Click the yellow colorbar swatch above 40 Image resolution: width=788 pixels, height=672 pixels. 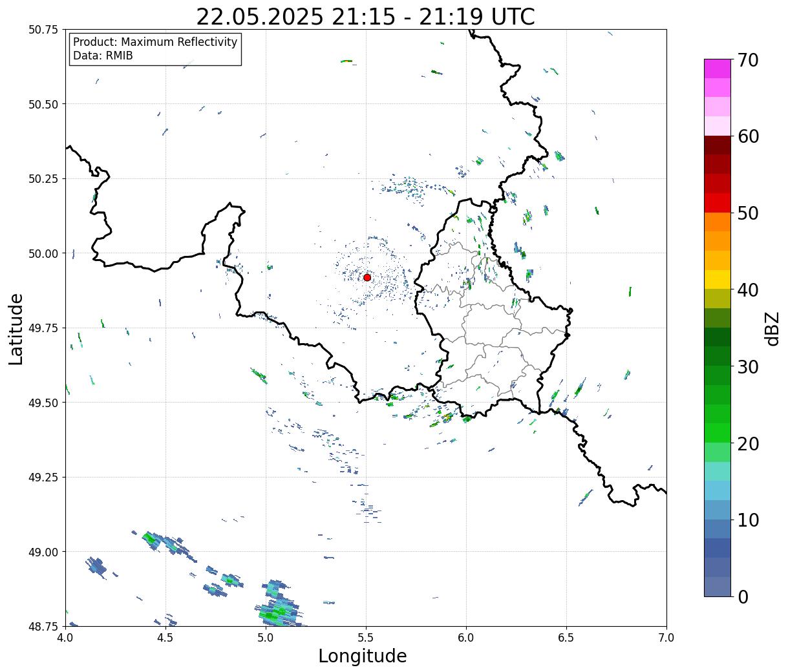(718, 279)
